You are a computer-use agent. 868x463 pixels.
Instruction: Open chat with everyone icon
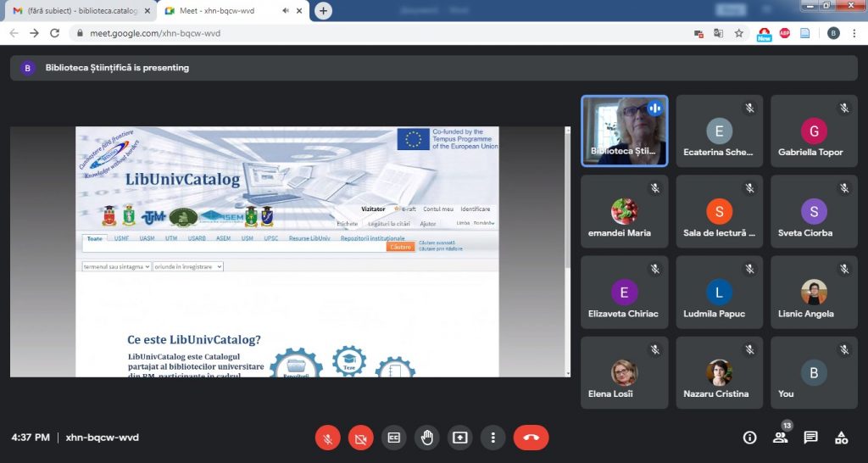click(x=810, y=438)
